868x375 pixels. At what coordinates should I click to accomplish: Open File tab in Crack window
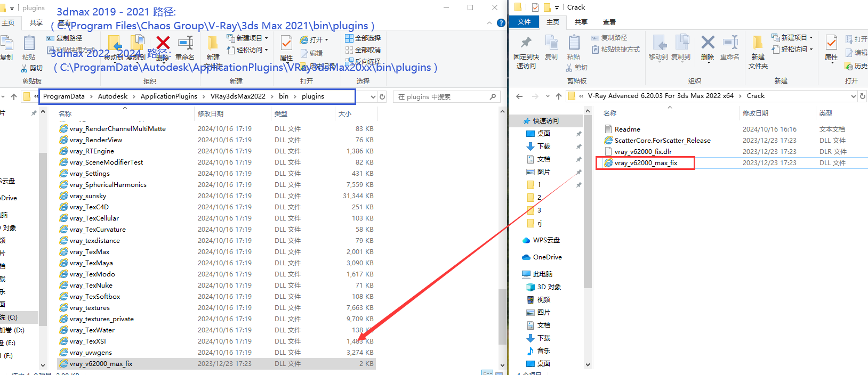tap(524, 22)
